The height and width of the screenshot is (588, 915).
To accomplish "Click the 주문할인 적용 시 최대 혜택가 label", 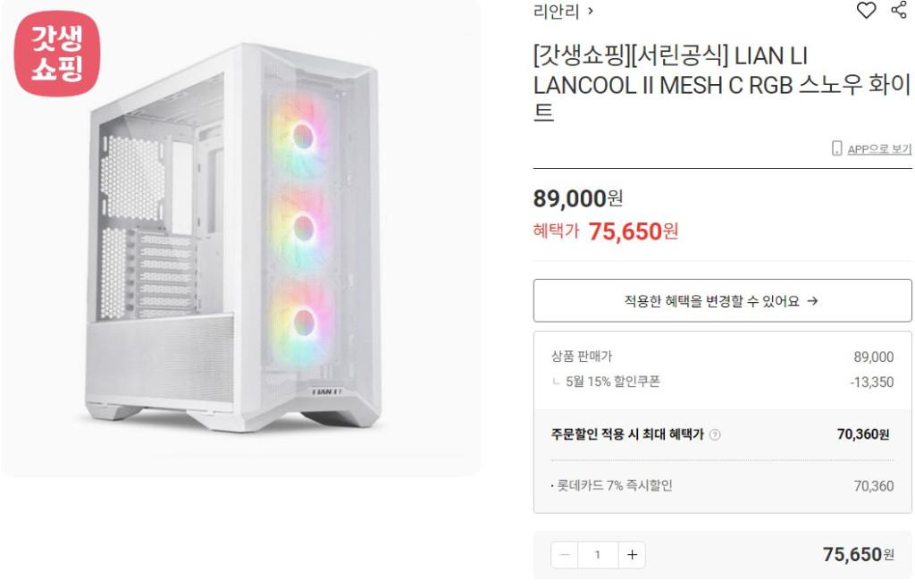I will 627,434.
